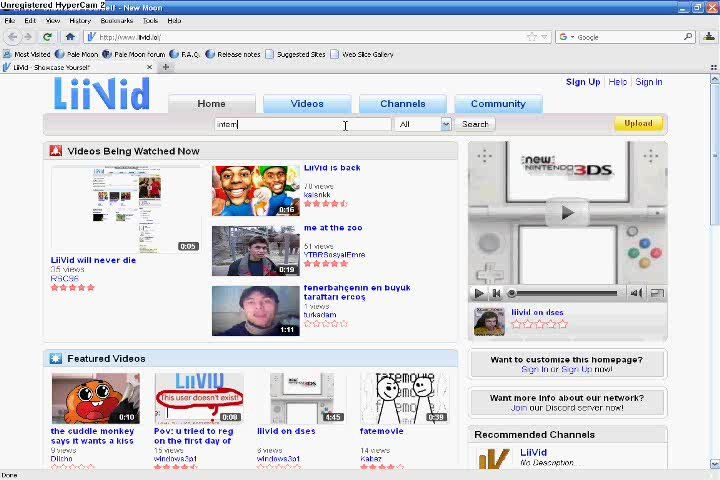Click the Search button
The height and width of the screenshot is (480, 720).
pyautogui.click(x=475, y=124)
